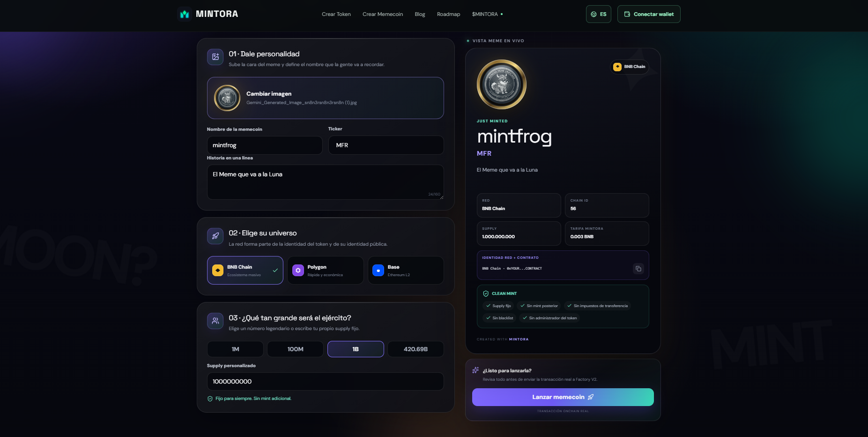
Task: Choose the 1B supply preset
Action: point(356,349)
